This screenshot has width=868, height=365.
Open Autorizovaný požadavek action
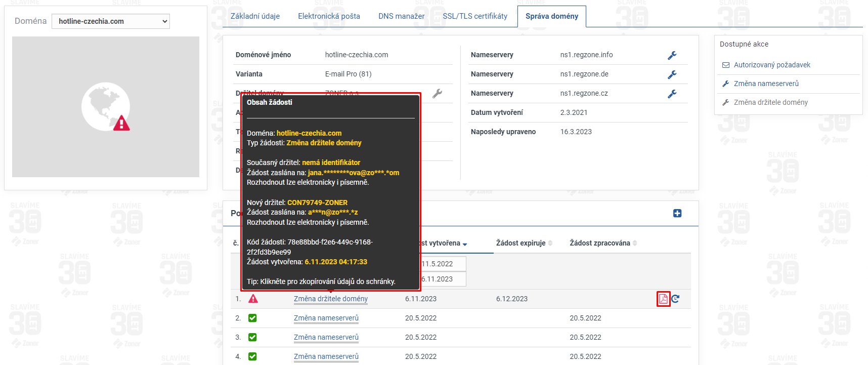coord(772,65)
